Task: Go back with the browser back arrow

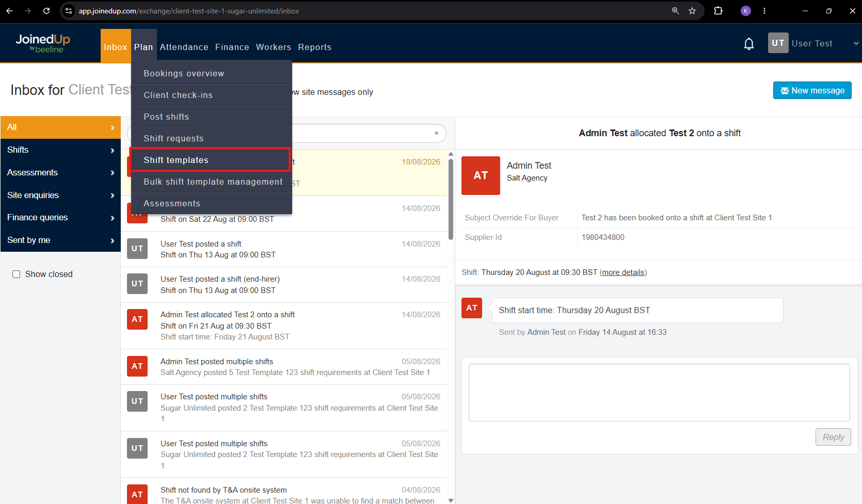Action: [9, 11]
